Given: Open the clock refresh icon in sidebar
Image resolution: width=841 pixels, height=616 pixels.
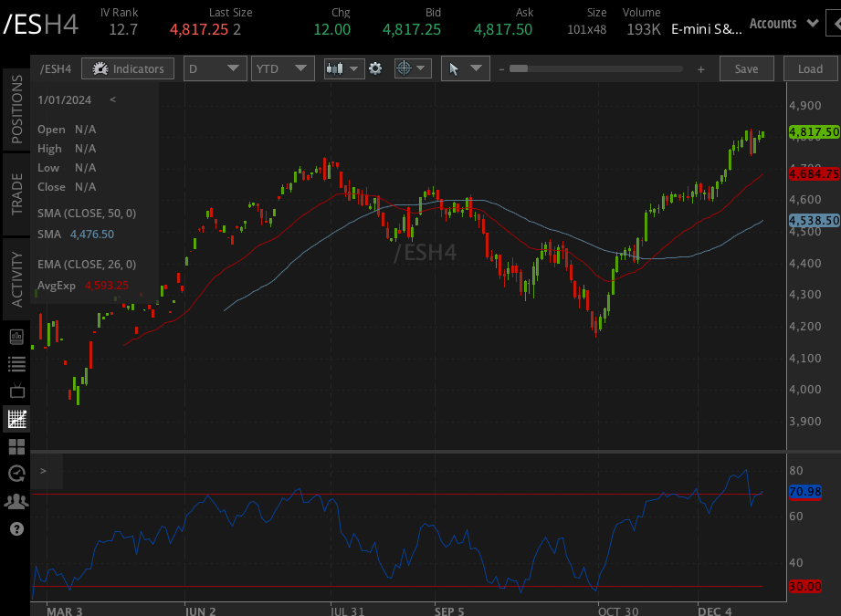Looking at the screenshot, I should point(16,474).
